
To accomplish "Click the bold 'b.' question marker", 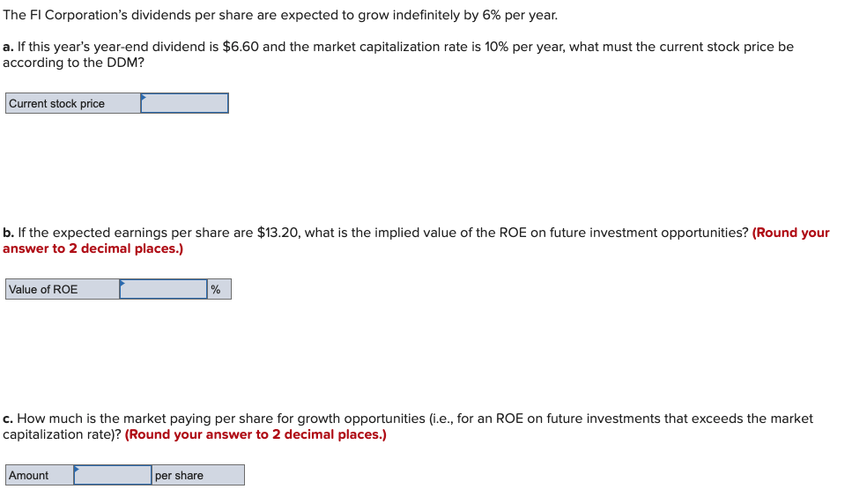I will [8, 233].
